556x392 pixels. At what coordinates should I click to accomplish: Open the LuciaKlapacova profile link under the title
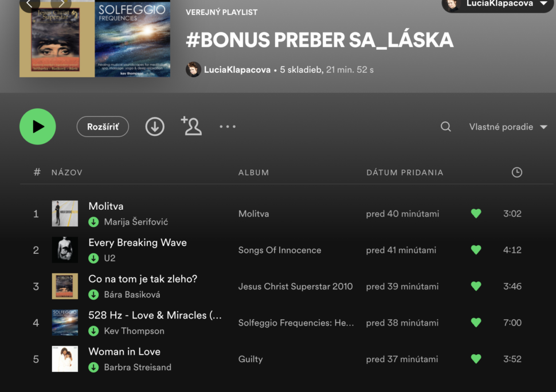click(x=237, y=70)
